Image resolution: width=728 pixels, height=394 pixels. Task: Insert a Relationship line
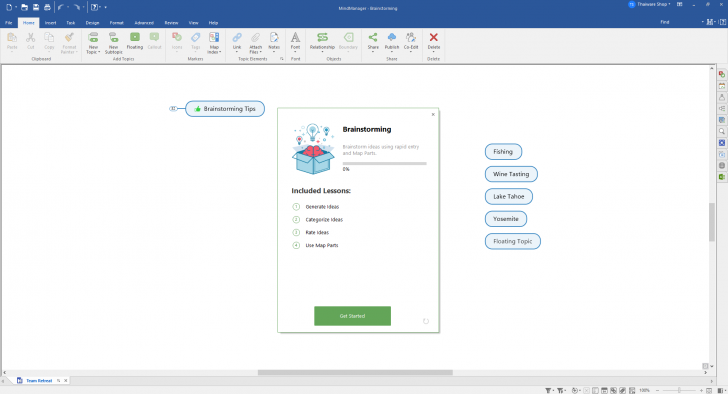pos(322,37)
